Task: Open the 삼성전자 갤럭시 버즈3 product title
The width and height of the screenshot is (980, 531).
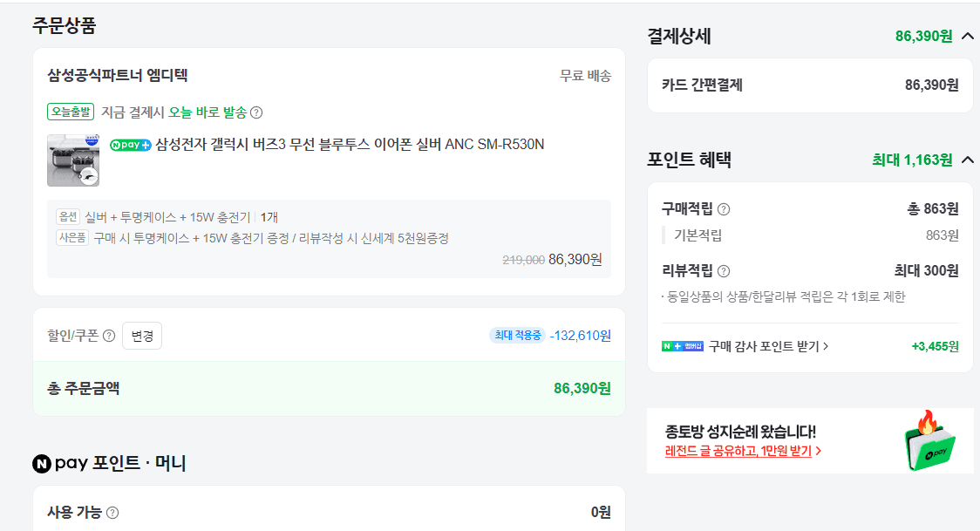Action: pyautogui.click(x=350, y=145)
